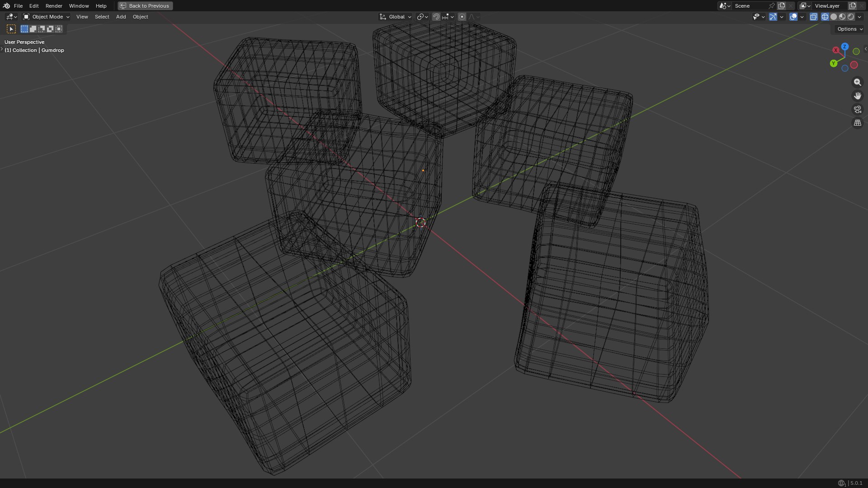The image size is (868, 488).
Task: Expand the sidebar with the arrow
Action: point(865,49)
